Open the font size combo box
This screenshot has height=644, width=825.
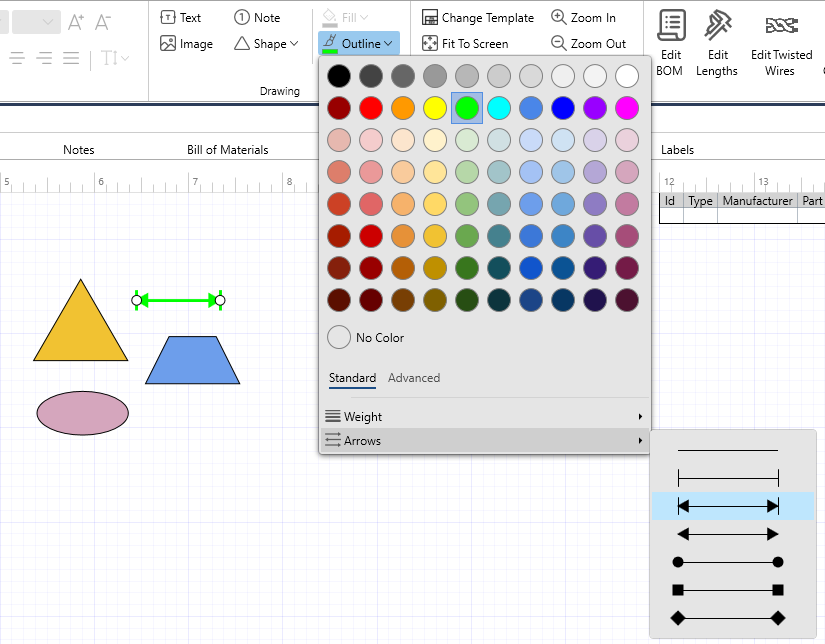[36, 22]
